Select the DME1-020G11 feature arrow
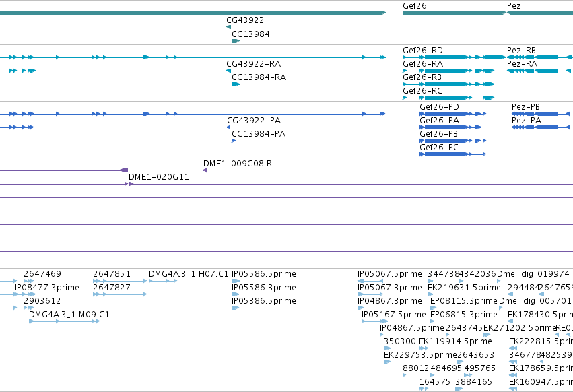 click(129, 184)
